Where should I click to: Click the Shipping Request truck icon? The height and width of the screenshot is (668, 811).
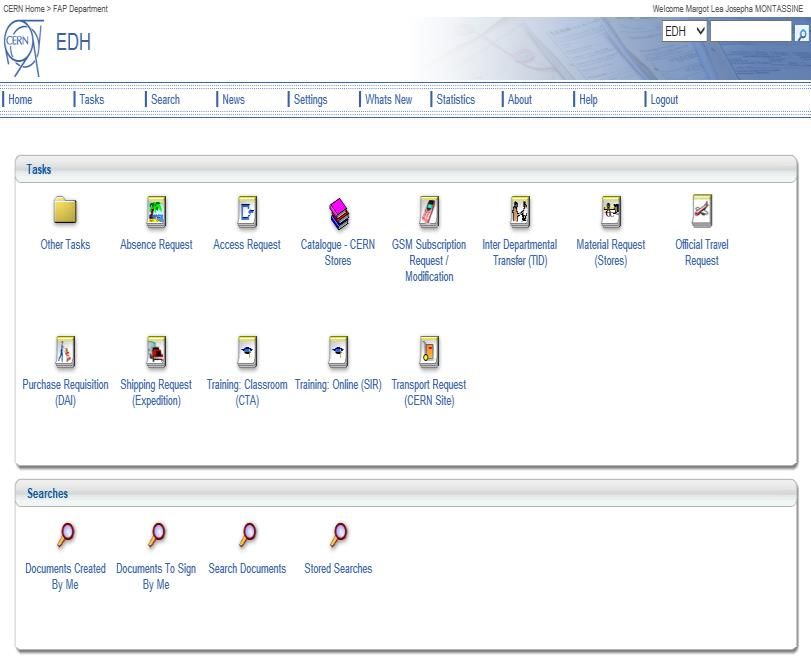pos(156,352)
